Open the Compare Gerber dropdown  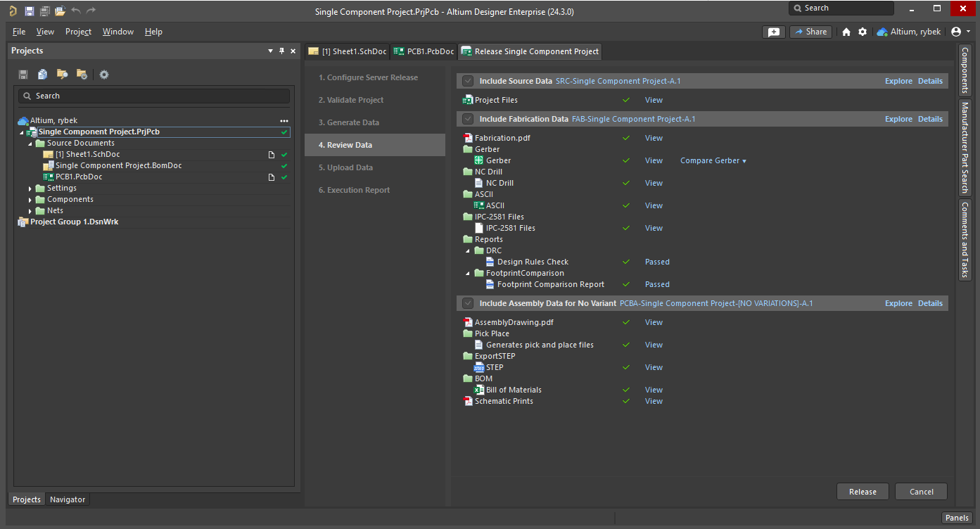[713, 160]
